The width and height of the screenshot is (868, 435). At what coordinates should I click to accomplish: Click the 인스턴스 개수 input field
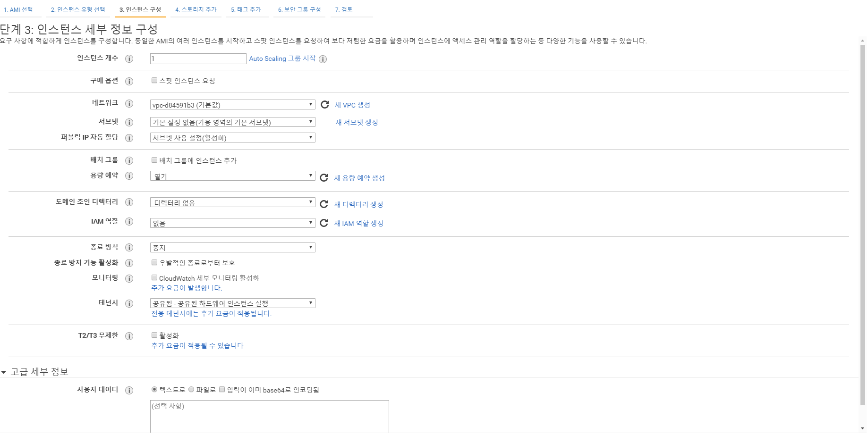click(198, 59)
